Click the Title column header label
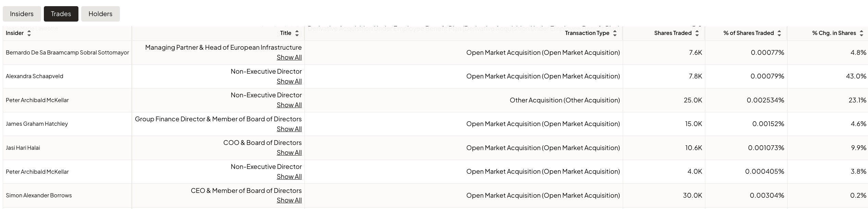Screen dimensions: 868x209 pyautogui.click(x=286, y=33)
